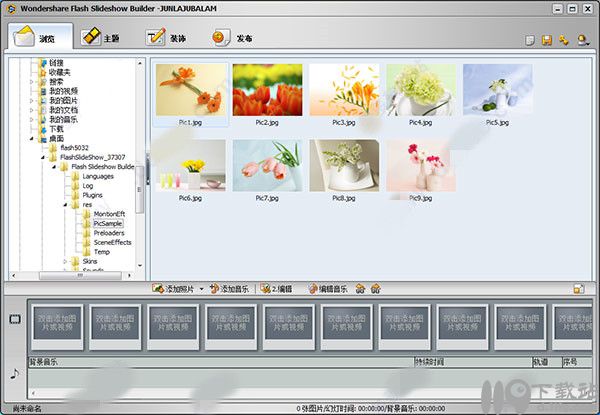
Task: Click the 序号 column header
Action: [x=577, y=362]
